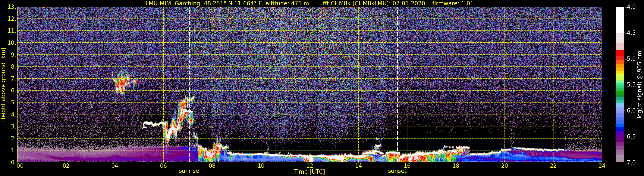Click the white top section of the colorbar
This screenshot has height=176, width=644.
coord(620,20)
